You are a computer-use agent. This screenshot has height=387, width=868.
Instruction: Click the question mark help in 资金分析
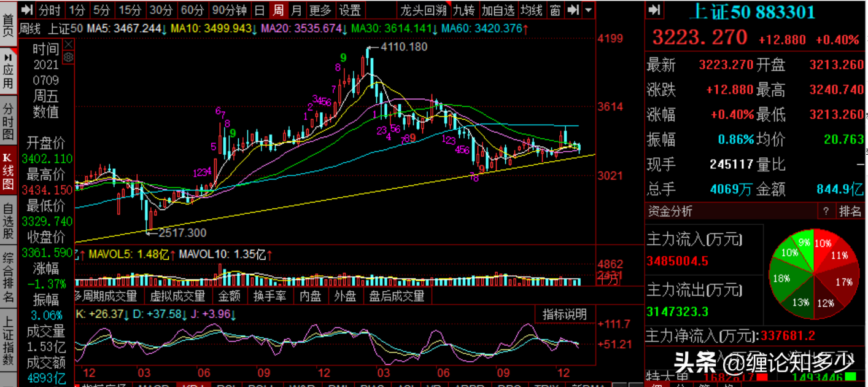tap(826, 211)
